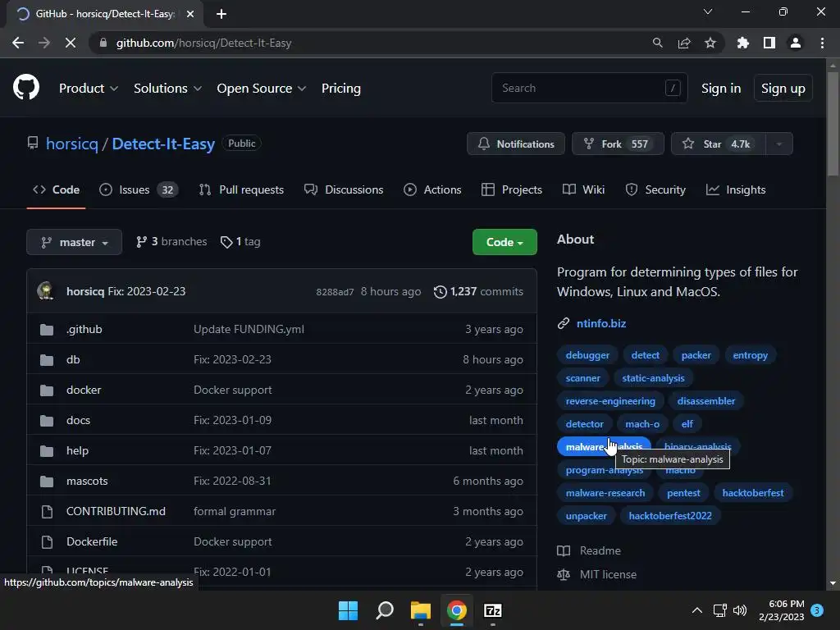The image size is (840, 630).
Task: View 3 branches link
Action: 171,242
